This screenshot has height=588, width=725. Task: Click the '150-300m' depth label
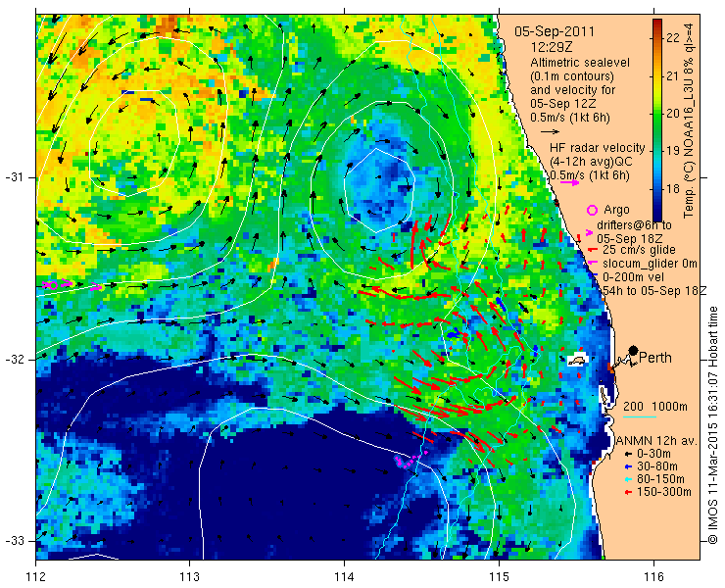664,492
